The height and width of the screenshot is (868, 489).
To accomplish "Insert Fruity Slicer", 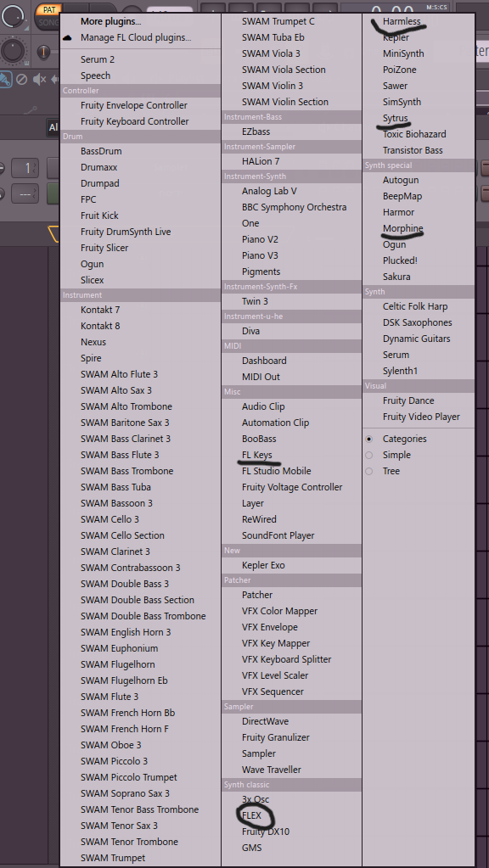I will [104, 248].
